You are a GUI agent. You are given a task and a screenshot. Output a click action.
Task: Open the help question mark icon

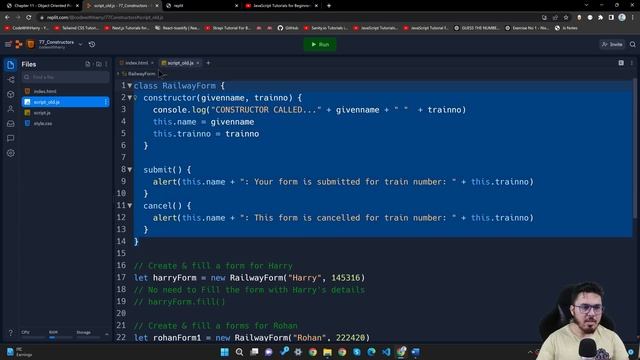[11, 333]
